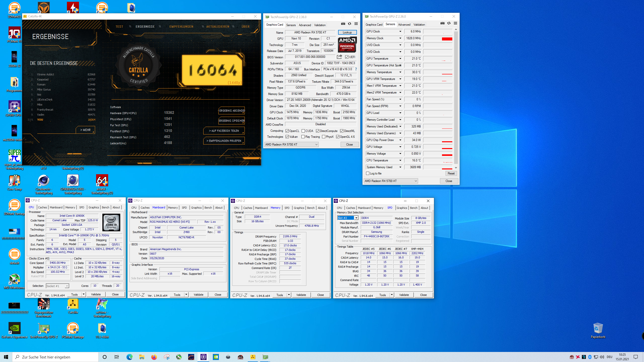Click AUF FACEBOOK TEILEN in Catzilla
Viewport: 644px width, 362px height.
(x=224, y=131)
